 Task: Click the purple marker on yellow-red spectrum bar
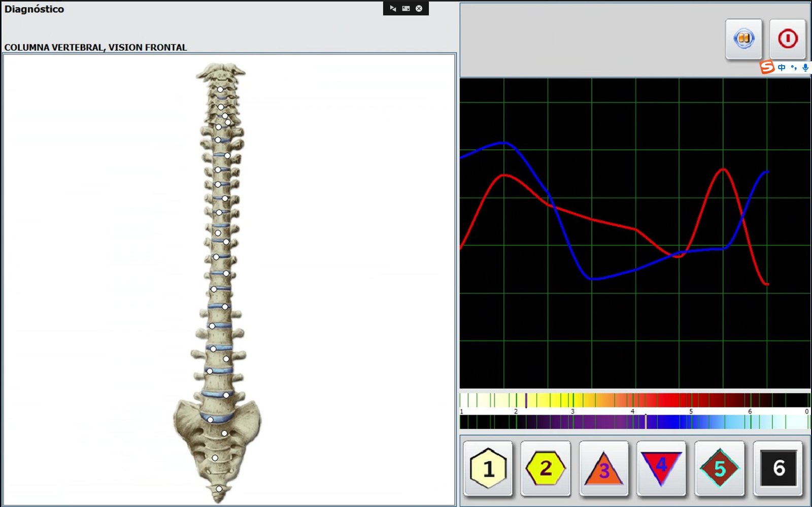526,400
